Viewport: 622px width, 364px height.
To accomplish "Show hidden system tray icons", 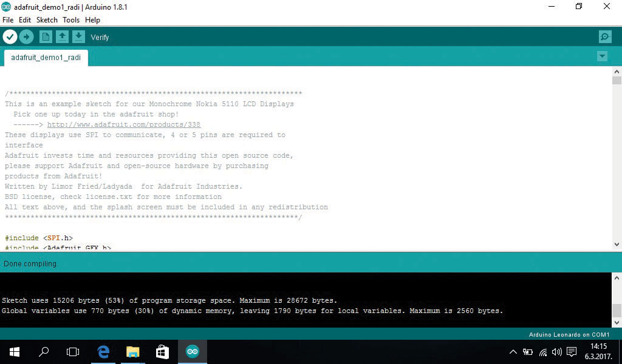I will tap(513, 351).
